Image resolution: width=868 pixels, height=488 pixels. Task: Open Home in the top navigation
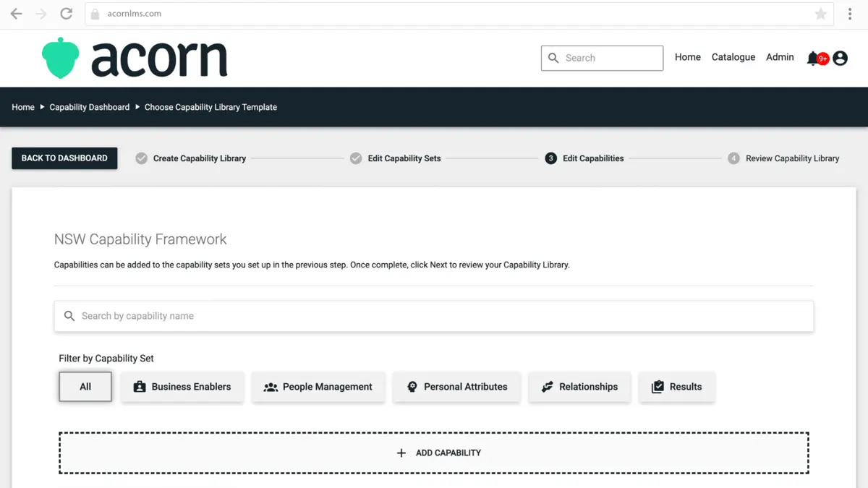(688, 57)
